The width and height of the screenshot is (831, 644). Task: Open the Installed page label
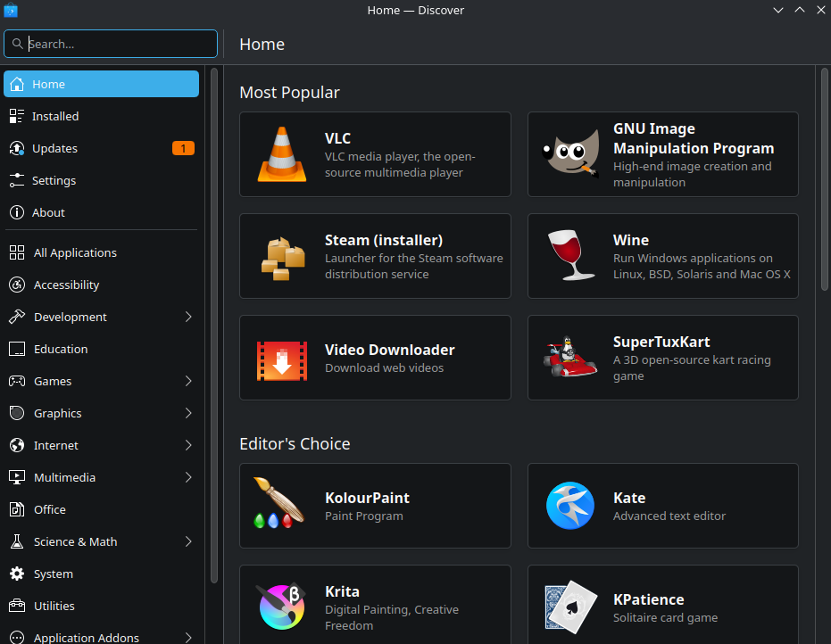click(55, 116)
